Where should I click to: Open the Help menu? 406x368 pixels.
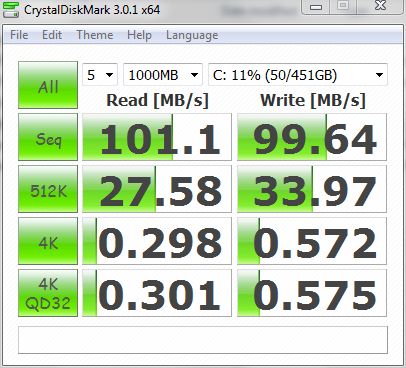[x=139, y=35]
